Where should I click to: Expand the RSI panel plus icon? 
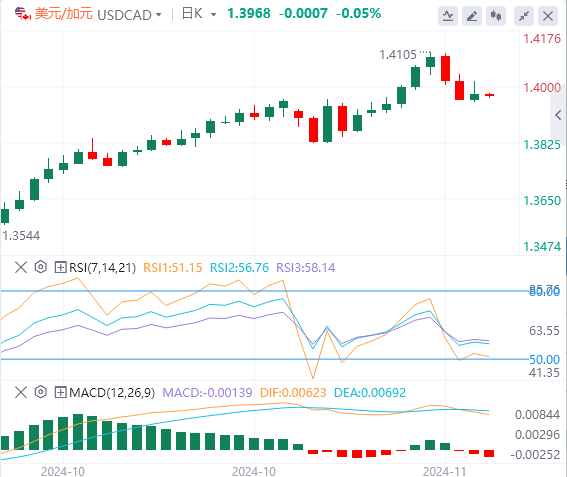coord(60,268)
